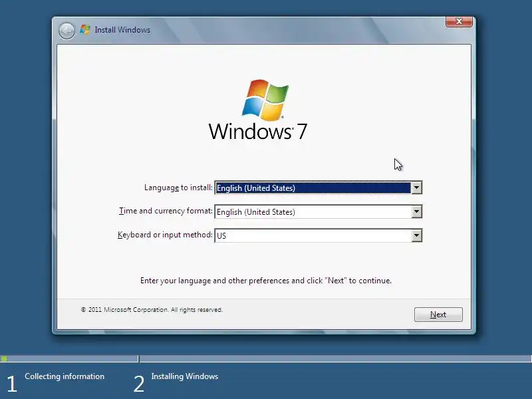Click the Windows flag icon beside Install Windows

coord(85,29)
